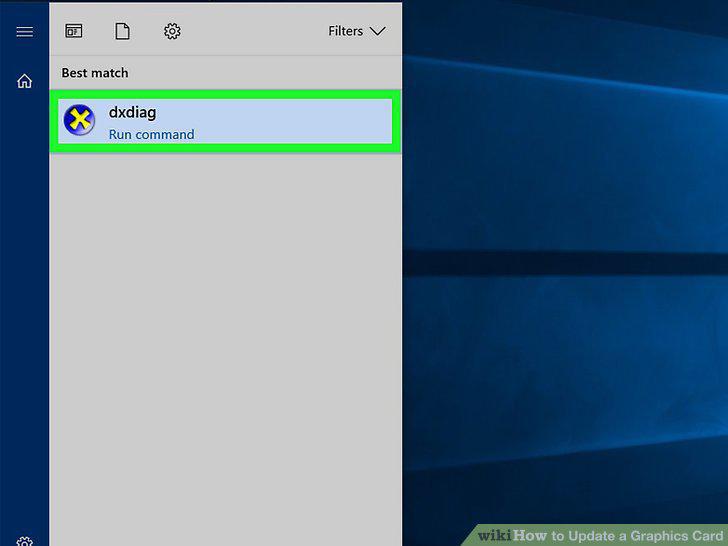Click the 'wiki' logo in the watermark
Image resolution: width=728 pixels, height=546 pixels.
494,535
